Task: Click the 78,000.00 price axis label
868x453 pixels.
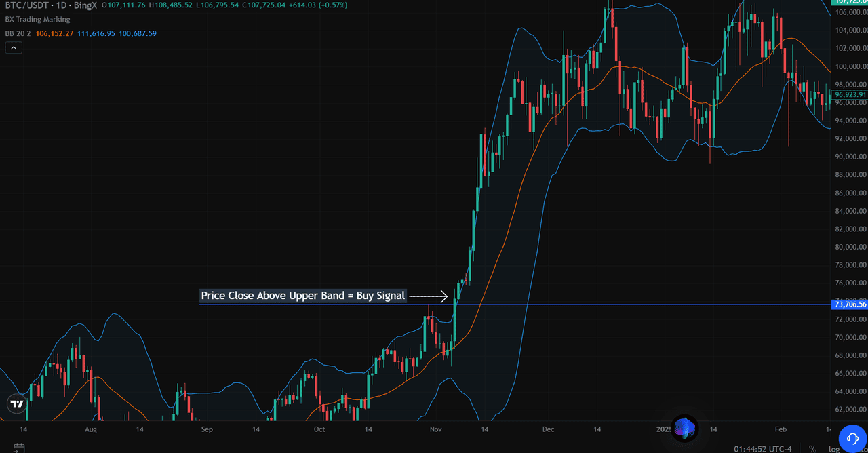Action: coord(850,265)
